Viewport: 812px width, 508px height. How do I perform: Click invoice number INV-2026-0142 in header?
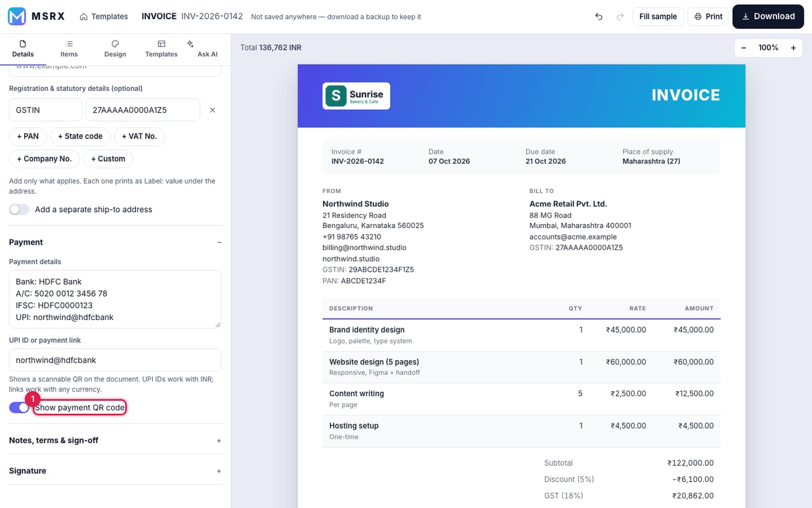(x=212, y=17)
